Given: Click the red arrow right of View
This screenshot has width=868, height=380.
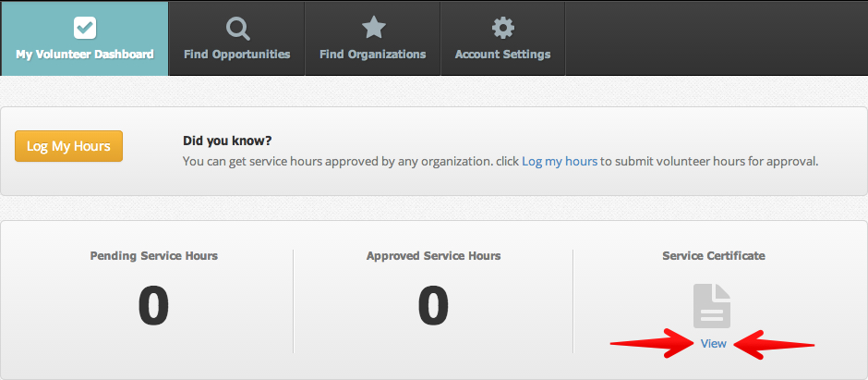Looking at the screenshot, I should pos(778,344).
